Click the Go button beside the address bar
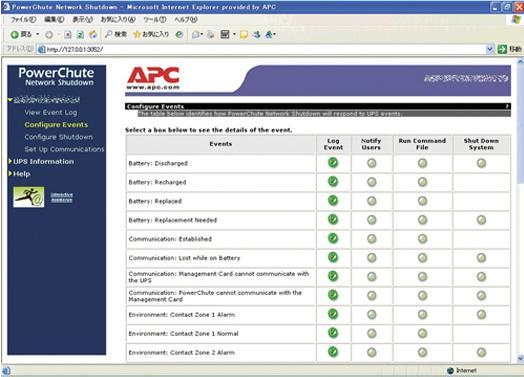524x377 pixels. [x=509, y=49]
